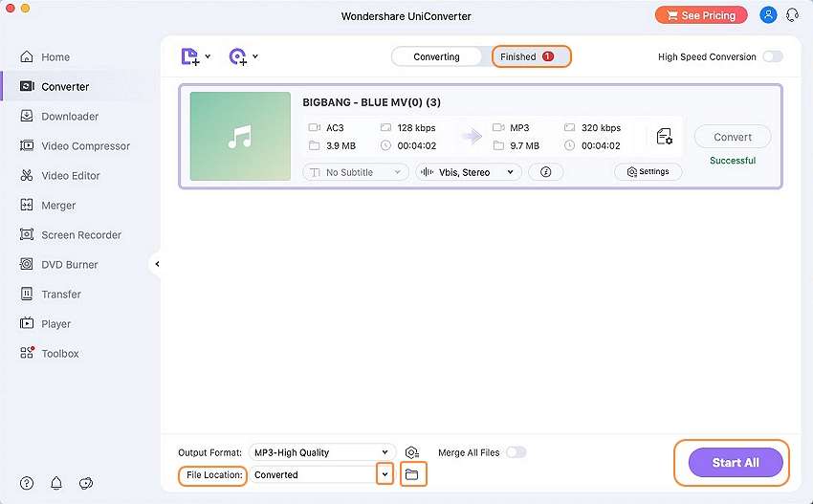Click the Toolbox grid icon
The image size is (813, 504).
pos(27,353)
